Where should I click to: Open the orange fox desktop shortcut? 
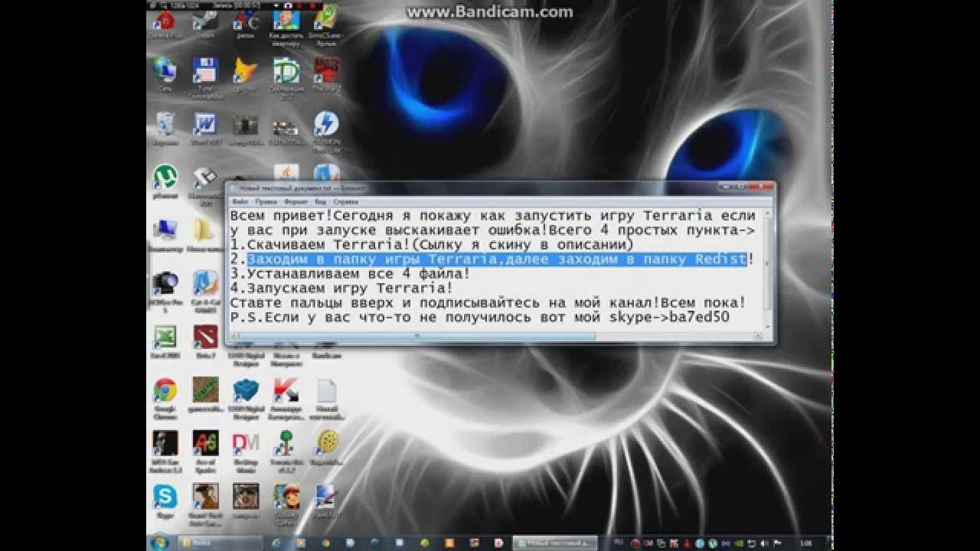click(246, 70)
